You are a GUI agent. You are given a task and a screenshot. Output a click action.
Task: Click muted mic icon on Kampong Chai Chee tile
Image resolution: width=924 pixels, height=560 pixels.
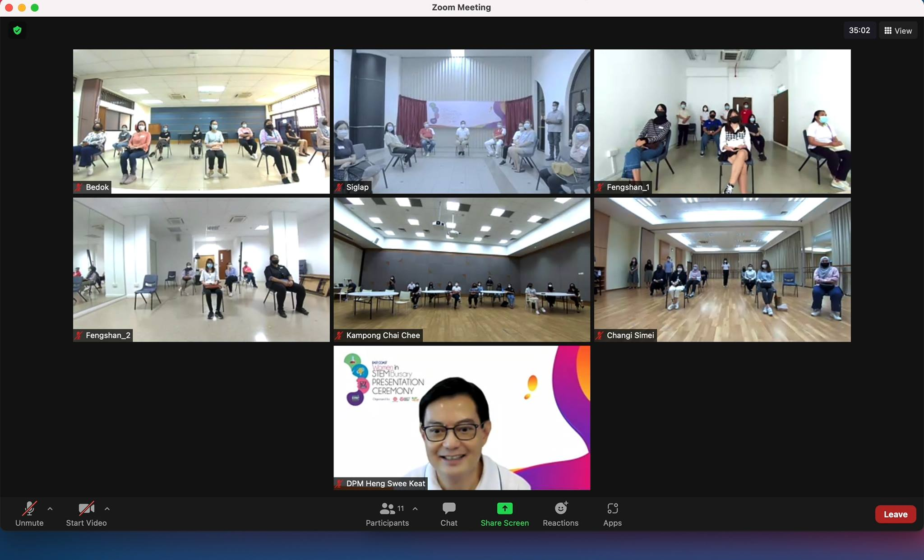coord(339,335)
